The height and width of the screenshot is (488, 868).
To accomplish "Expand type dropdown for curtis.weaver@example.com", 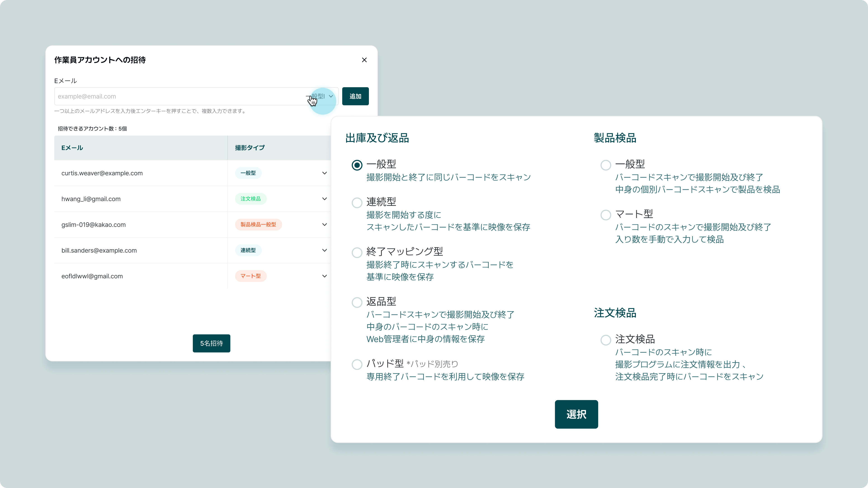I will [324, 173].
